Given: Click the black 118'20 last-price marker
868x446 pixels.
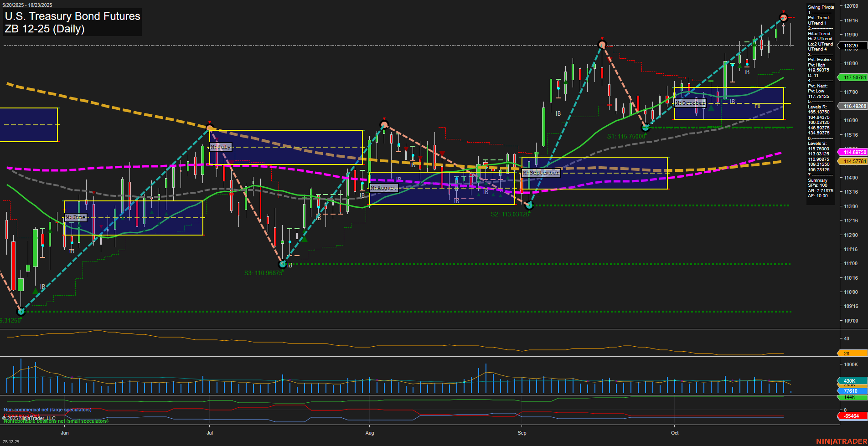Looking at the screenshot, I should (851, 46).
